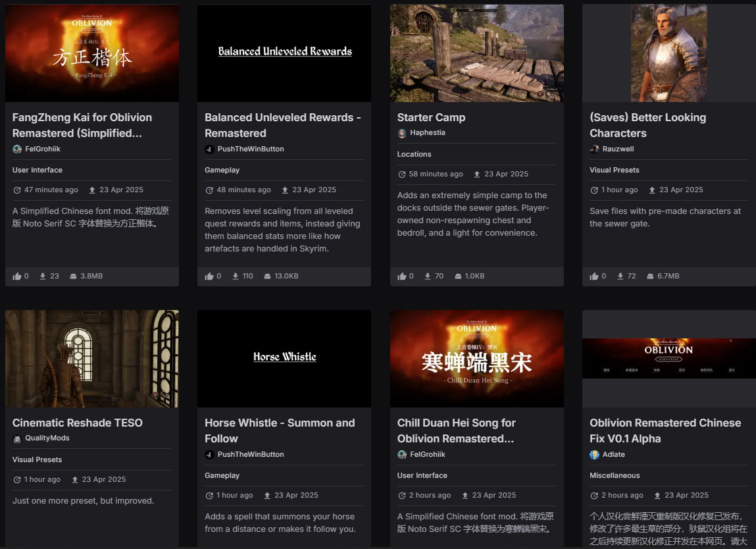Open Oblivion Remastered Chinese Fix thumbnail
Image resolution: width=756 pixels, height=549 pixels.
point(669,359)
